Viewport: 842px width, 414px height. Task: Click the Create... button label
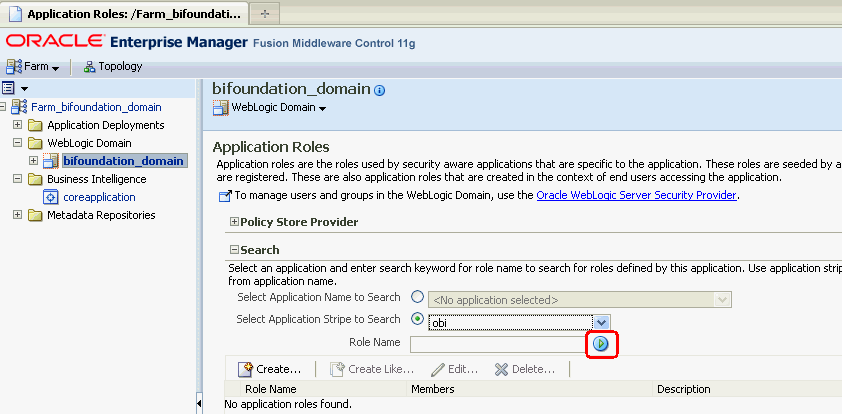click(x=279, y=369)
